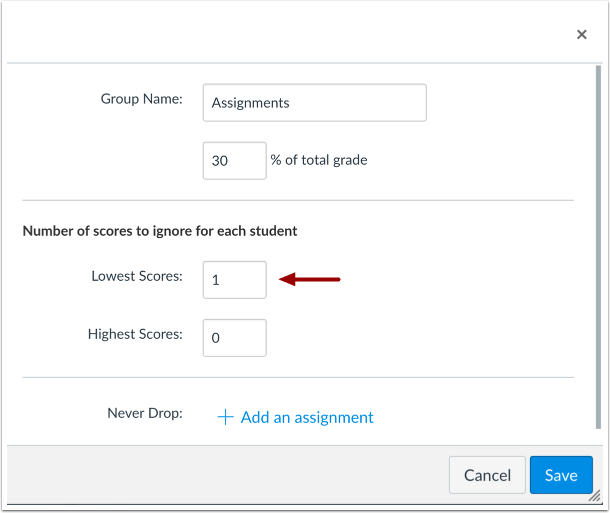Cancel the assignment group edits

point(487,475)
